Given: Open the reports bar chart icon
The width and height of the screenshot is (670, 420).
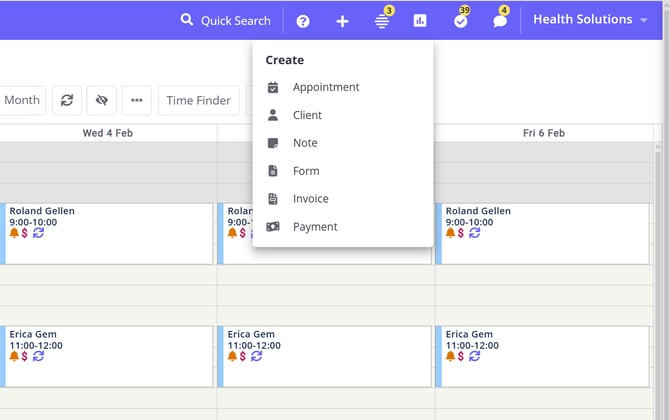Looking at the screenshot, I should click(x=420, y=21).
